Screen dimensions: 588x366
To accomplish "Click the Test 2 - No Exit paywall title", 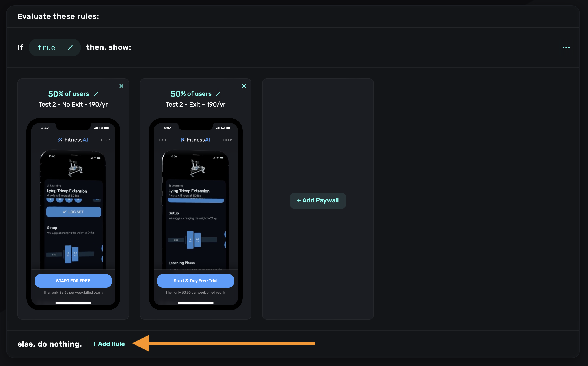I will pos(73,104).
